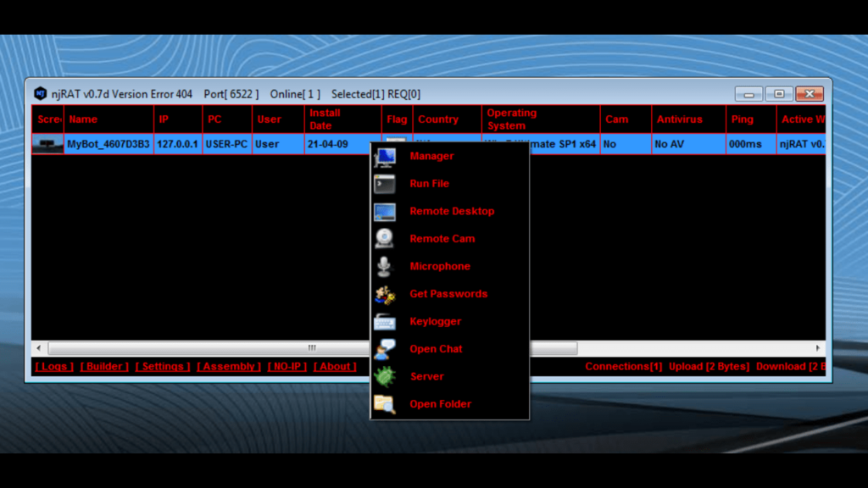The height and width of the screenshot is (488, 868).
Task: Click the njRAT v0. active window cell
Action: pos(801,144)
